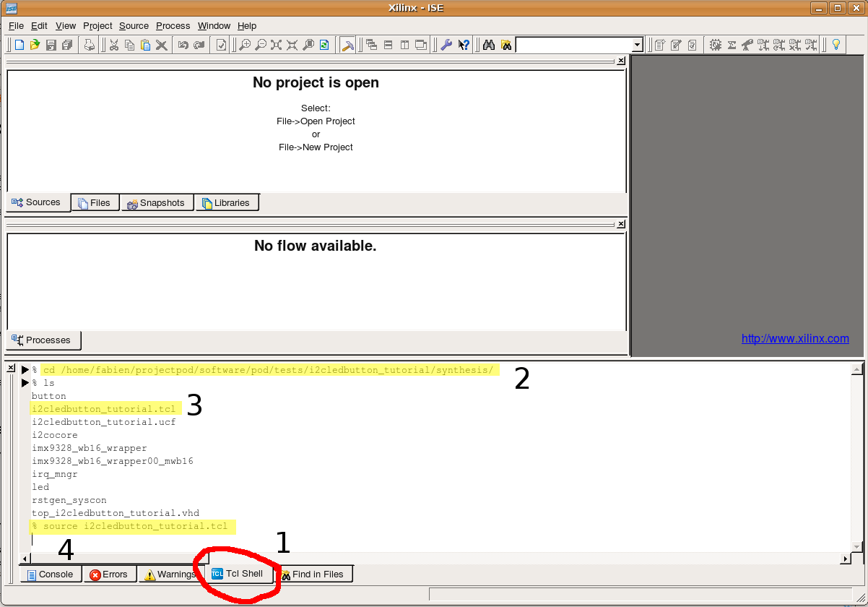Click the horizontal scrollbar in Tcl Shell
This screenshot has height=607, width=868.
[433, 559]
